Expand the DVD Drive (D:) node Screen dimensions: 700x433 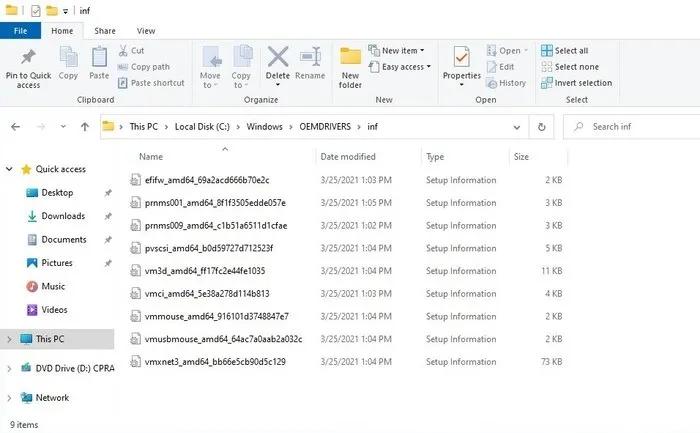click(x=9, y=368)
